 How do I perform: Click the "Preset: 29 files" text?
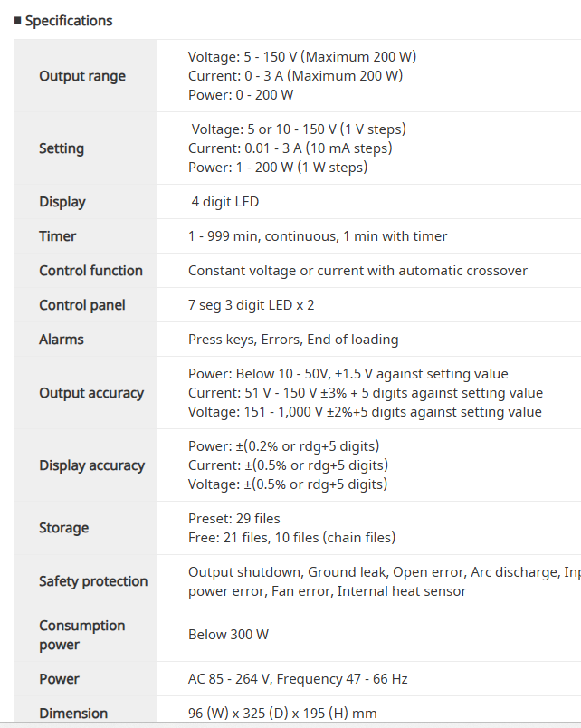234,519
